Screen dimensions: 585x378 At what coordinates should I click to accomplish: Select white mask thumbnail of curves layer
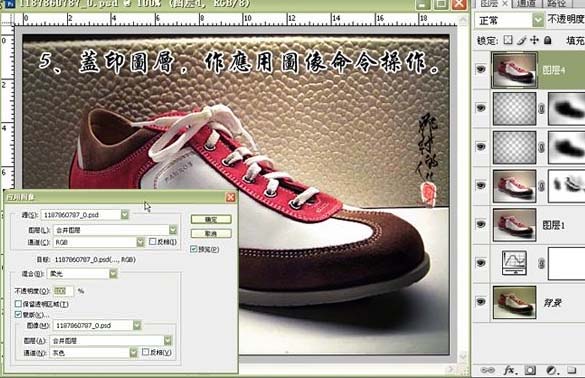point(566,263)
